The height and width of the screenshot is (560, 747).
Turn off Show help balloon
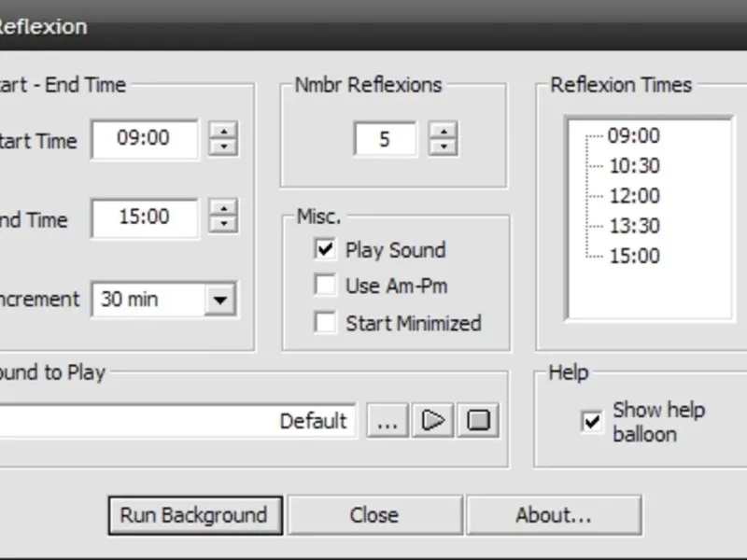coord(592,422)
